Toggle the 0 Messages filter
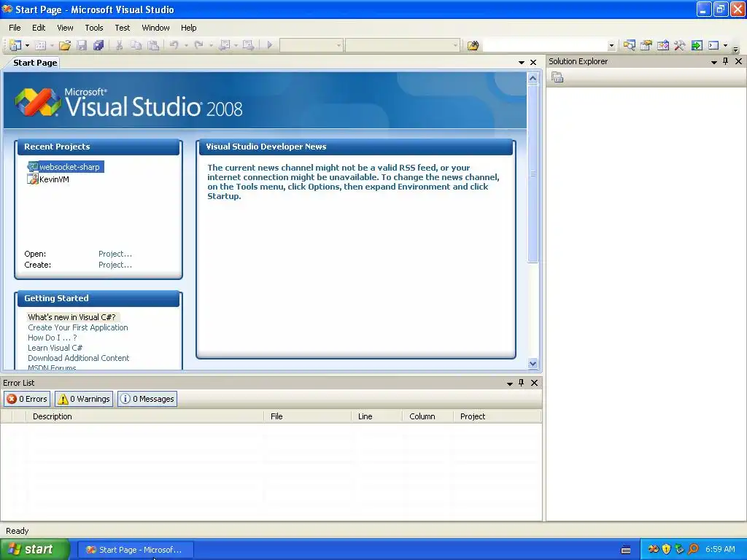 147,399
